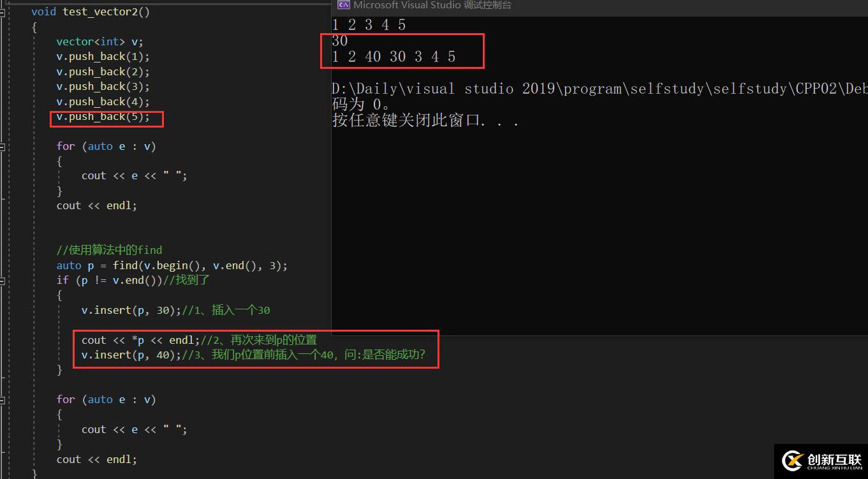The height and width of the screenshot is (479, 868).
Task: Collapse the if (p != v.end()) block
Action: coord(2,280)
